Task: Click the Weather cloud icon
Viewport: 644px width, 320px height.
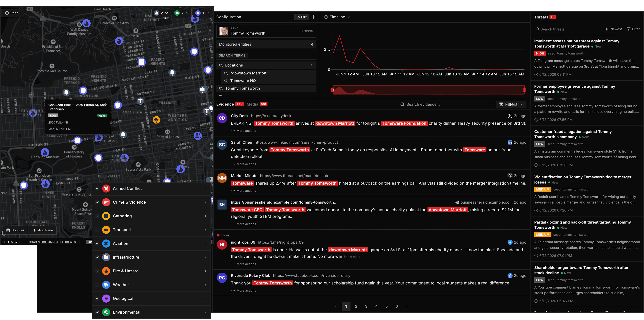Action: 106,285
